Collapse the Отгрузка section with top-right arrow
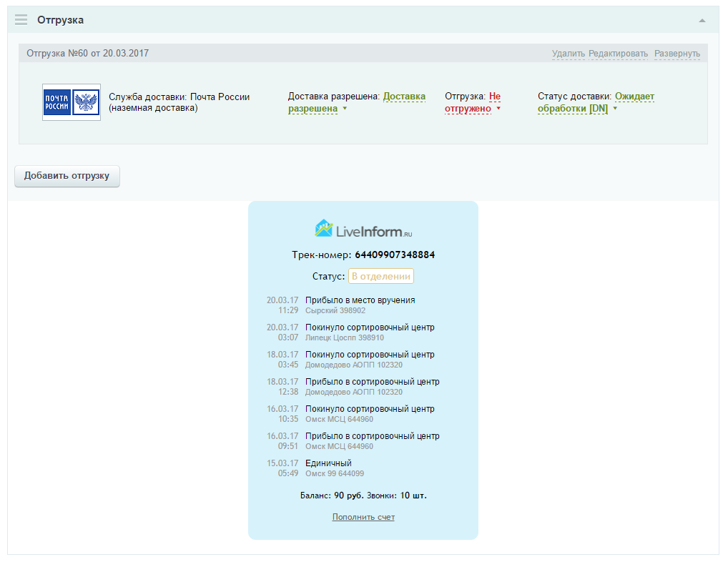This screenshot has height=567, width=728. [x=702, y=21]
